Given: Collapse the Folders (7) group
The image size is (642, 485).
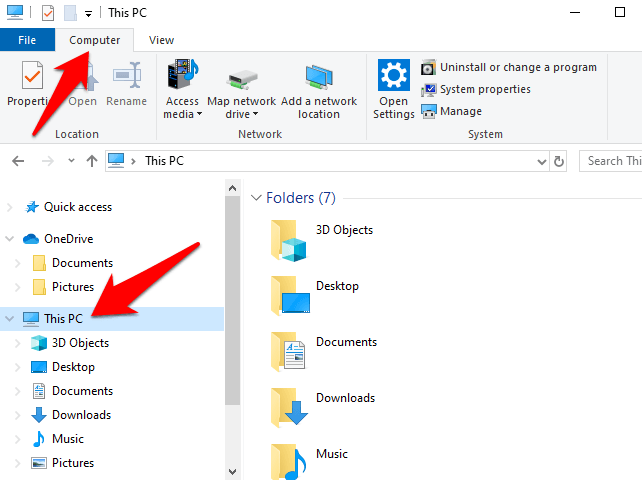Looking at the screenshot, I should [256, 198].
